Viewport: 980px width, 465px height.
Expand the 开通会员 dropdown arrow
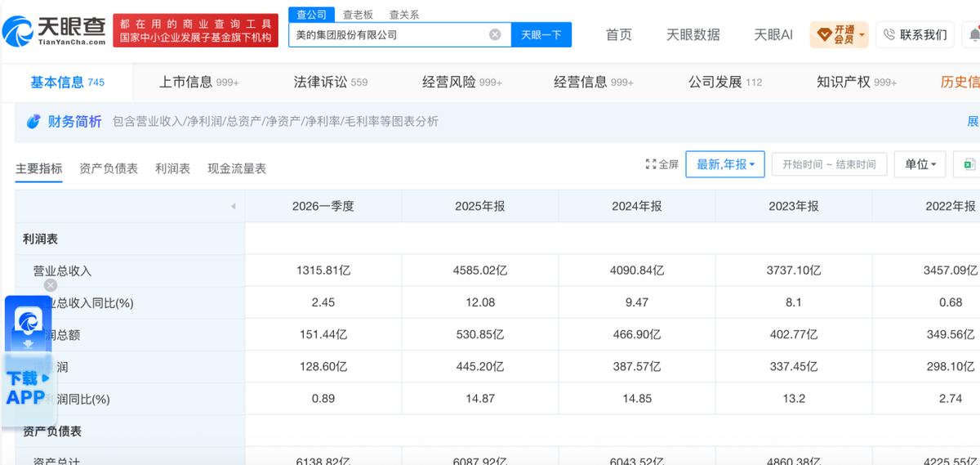pos(862,34)
